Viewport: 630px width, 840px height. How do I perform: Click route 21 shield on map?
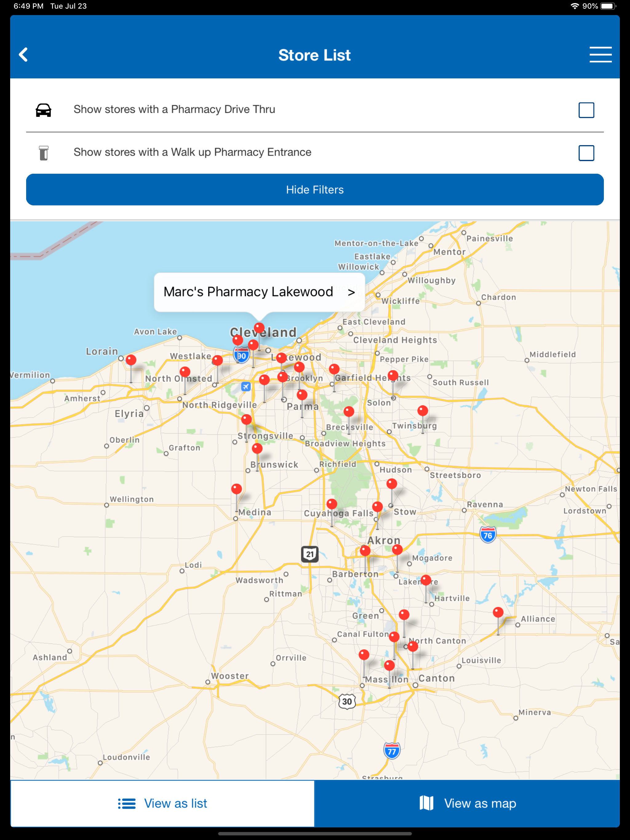click(x=310, y=554)
